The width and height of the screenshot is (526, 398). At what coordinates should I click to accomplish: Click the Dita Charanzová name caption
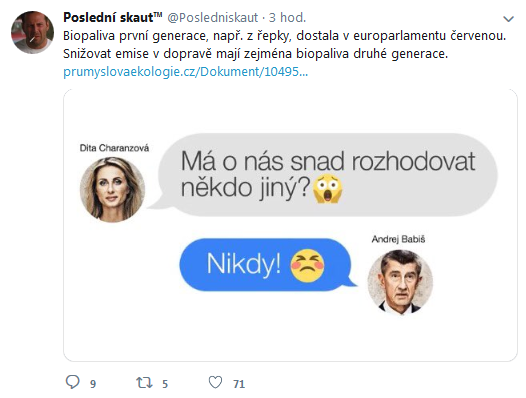point(114,148)
